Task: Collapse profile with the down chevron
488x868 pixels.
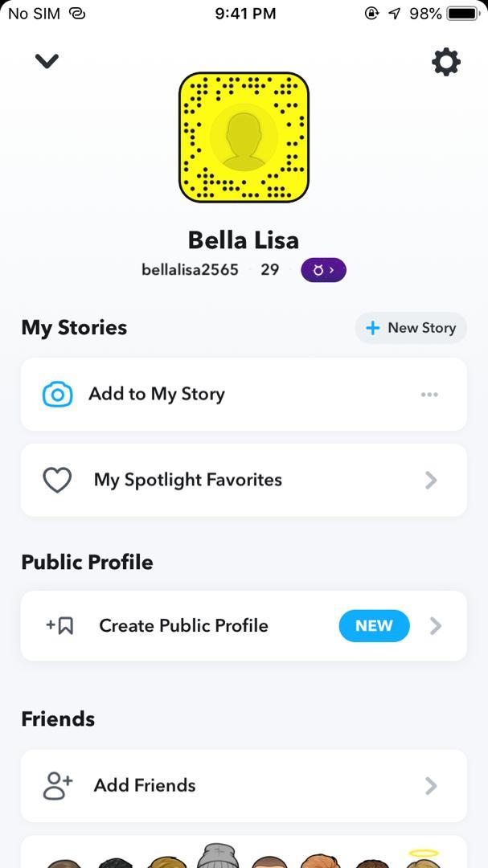Action: click(x=47, y=61)
